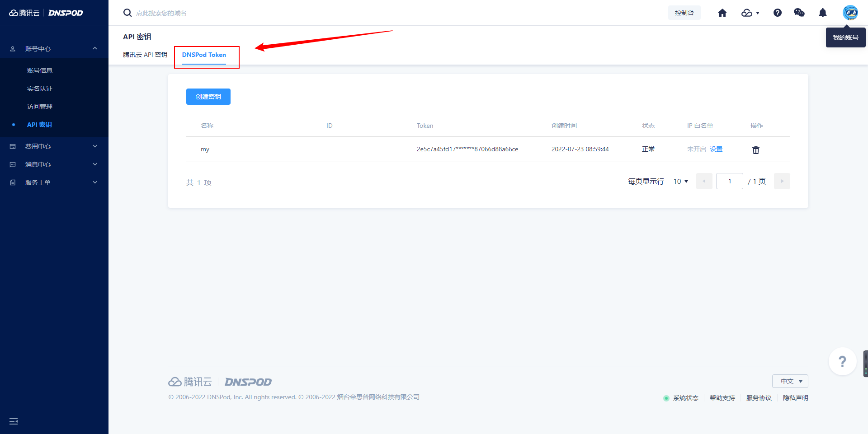The height and width of the screenshot is (434, 868).
Task: Click the 状态 column header
Action: point(648,126)
